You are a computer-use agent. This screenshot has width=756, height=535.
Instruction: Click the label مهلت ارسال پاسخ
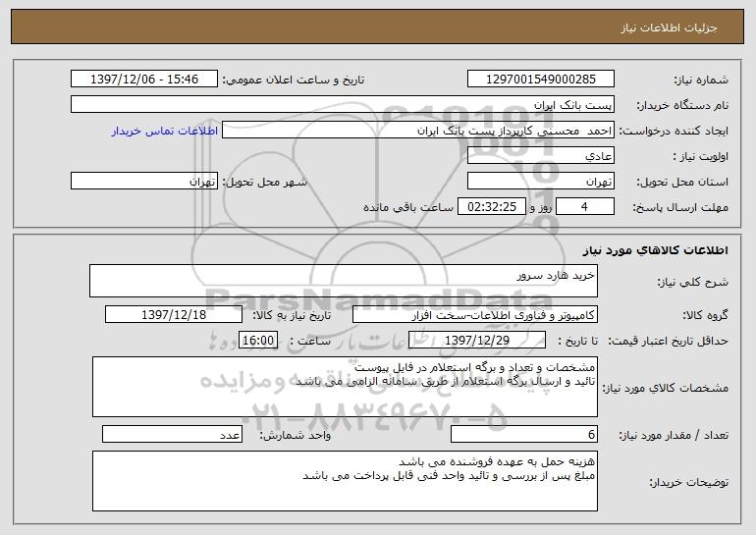[x=680, y=207]
